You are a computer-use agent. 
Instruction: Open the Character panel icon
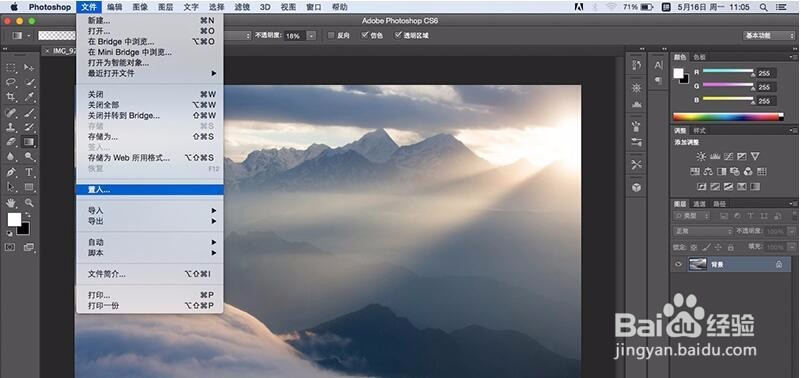coord(658,65)
